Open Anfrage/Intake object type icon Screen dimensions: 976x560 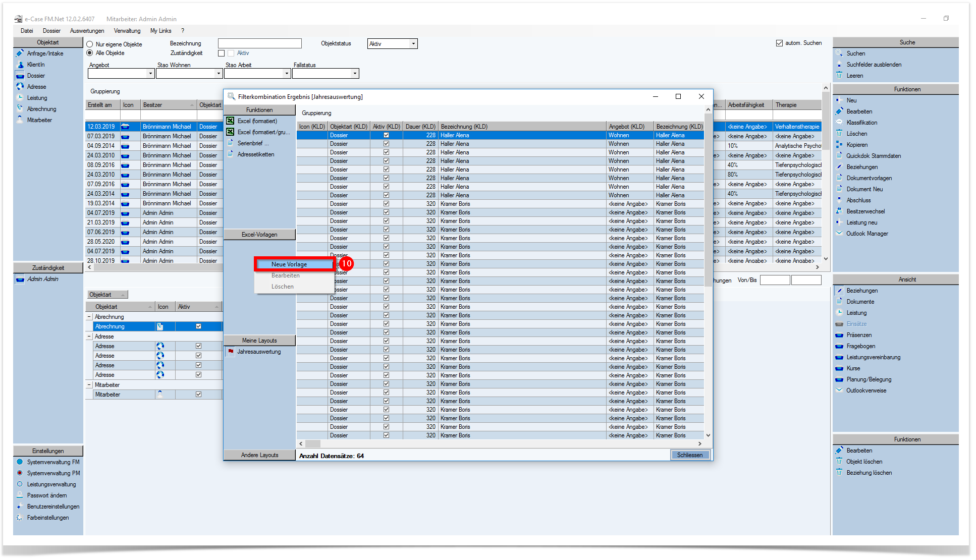(20, 53)
